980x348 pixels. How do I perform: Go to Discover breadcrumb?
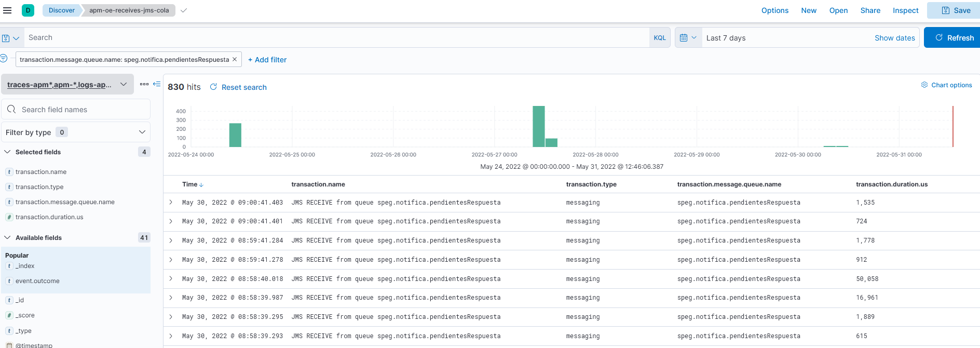pyautogui.click(x=61, y=10)
